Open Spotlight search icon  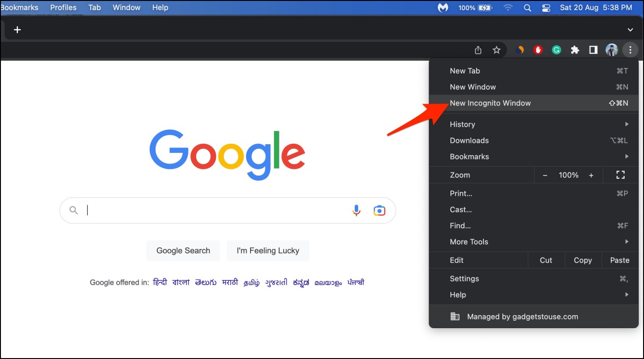click(x=527, y=8)
